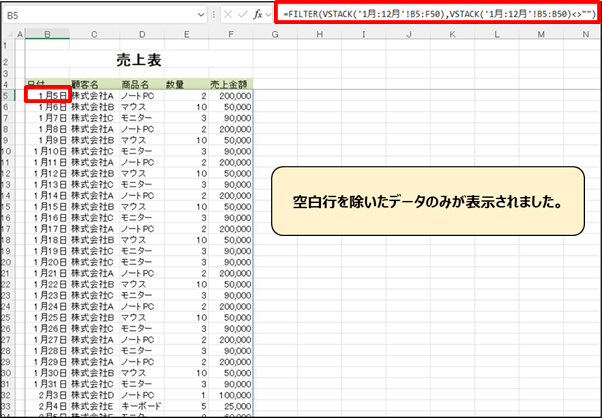The height and width of the screenshot is (418, 602).
Task: Click the 売上金額 header cell
Action: 230,83
